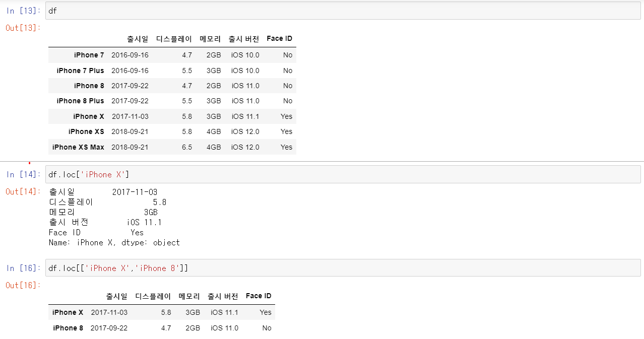644x339 pixels.
Task: Click the 출시일 2017-11-03 line in Out[14]
Action: 103,192
